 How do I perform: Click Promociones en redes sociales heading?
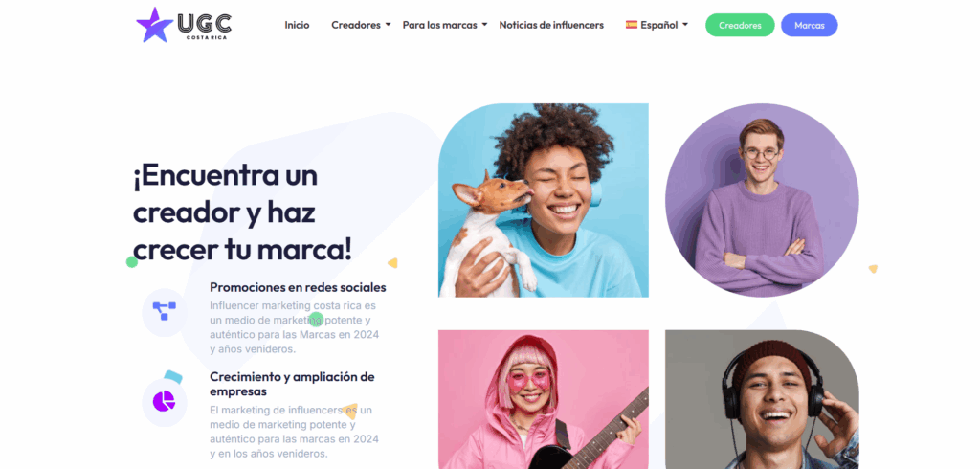click(x=298, y=288)
